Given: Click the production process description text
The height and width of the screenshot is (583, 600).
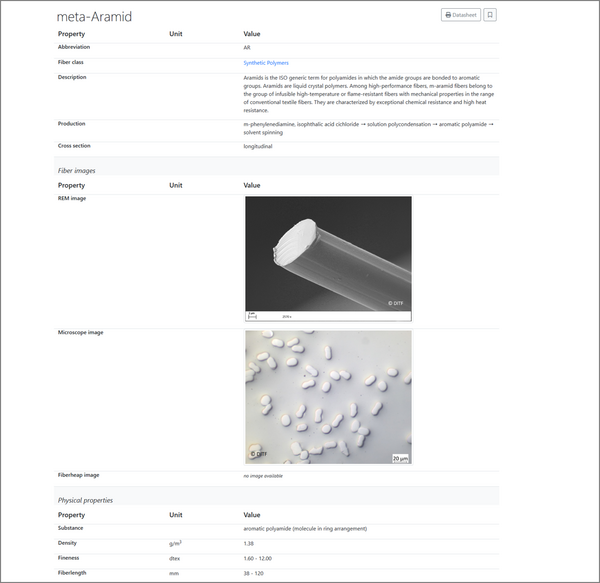Looking at the screenshot, I should click(368, 128).
